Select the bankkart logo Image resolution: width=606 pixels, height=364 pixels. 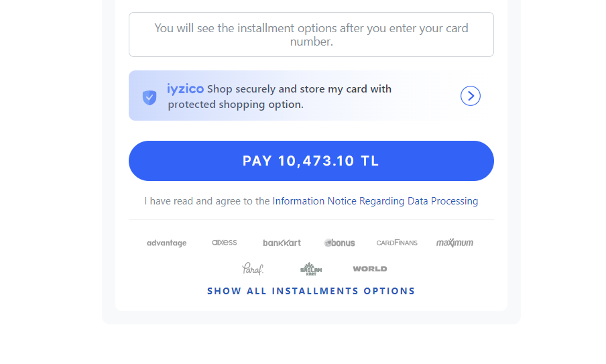[x=282, y=243]
